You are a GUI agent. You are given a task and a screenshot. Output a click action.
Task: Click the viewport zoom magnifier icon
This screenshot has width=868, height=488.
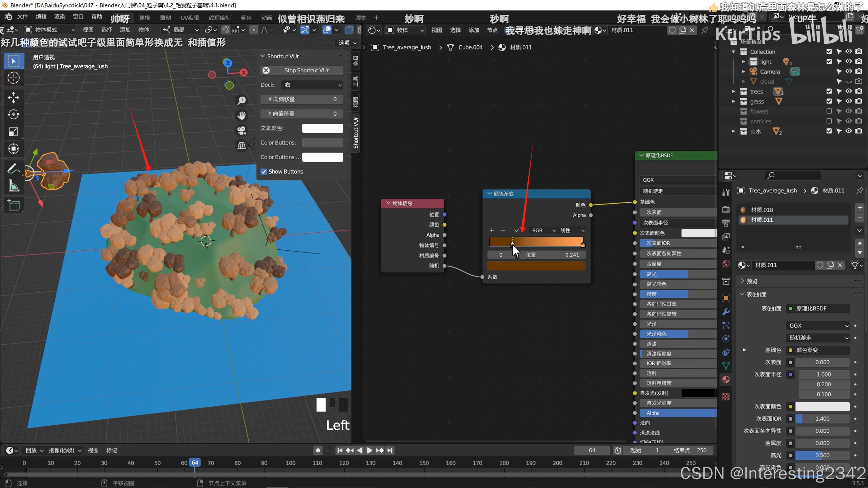242,101
